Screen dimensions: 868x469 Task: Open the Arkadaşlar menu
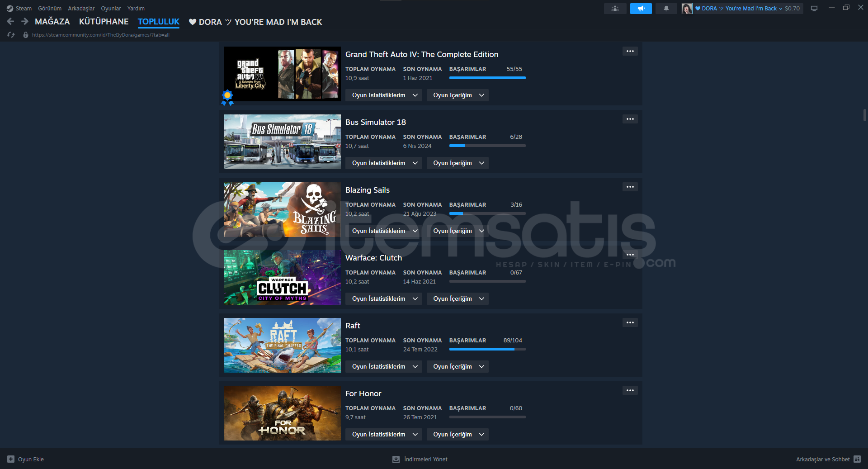(81, 9)
